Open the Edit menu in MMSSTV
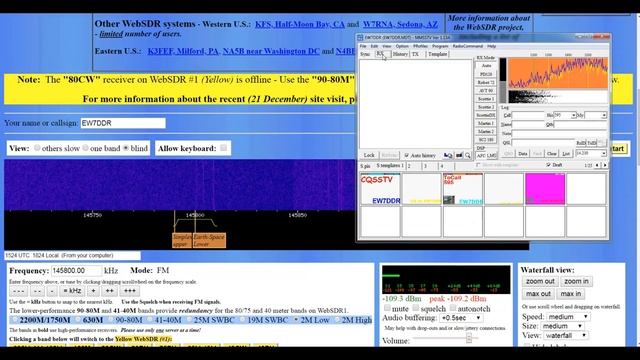This screenshot has height=360, width=640. coord(374,47)
